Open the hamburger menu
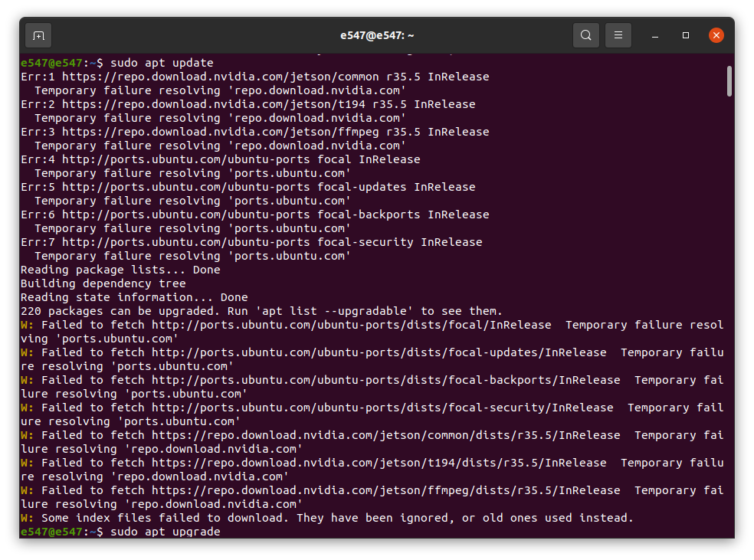 click(x=618, y=35)
